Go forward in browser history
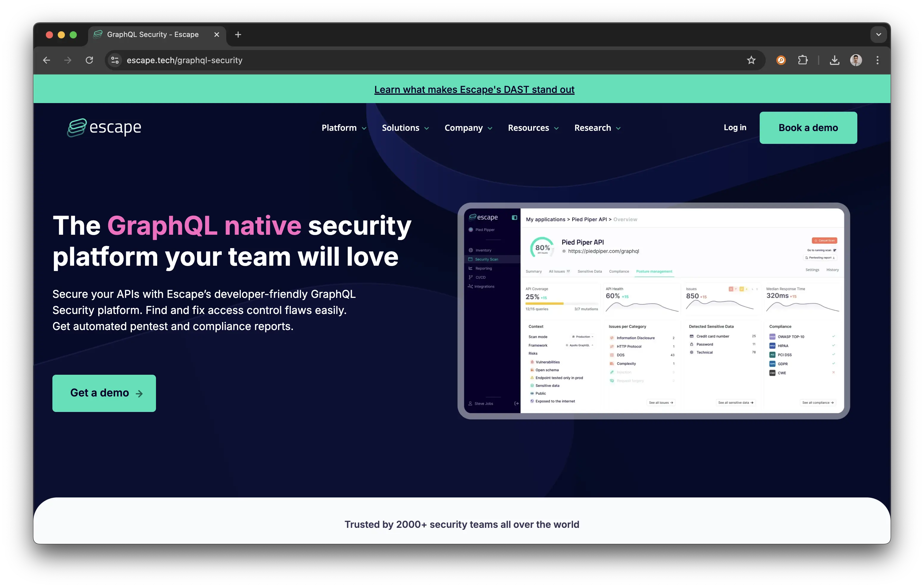The height and width of the screenshot is (588, 924). (x=68, y=60)
